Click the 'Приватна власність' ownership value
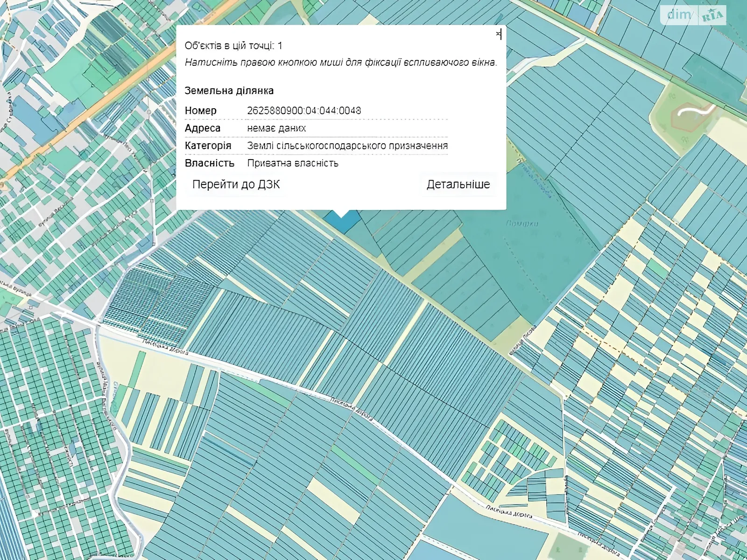 [x=293, y=163]
